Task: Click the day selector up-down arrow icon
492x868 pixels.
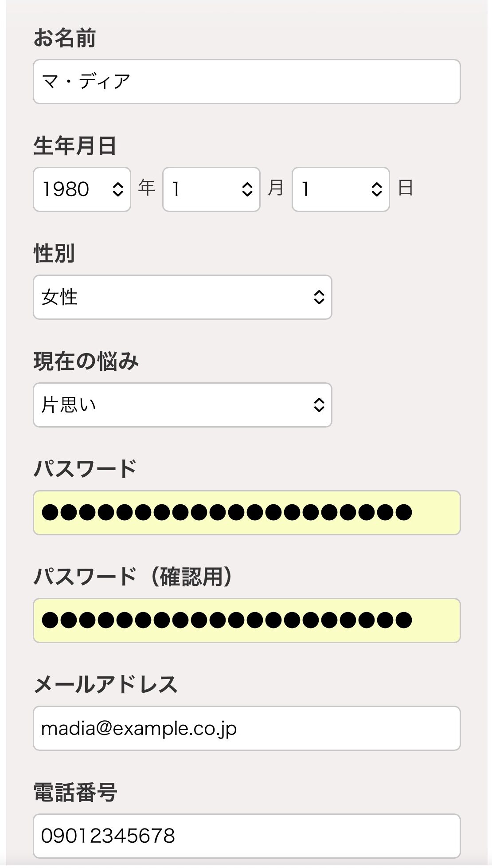Action: point(376,189)
